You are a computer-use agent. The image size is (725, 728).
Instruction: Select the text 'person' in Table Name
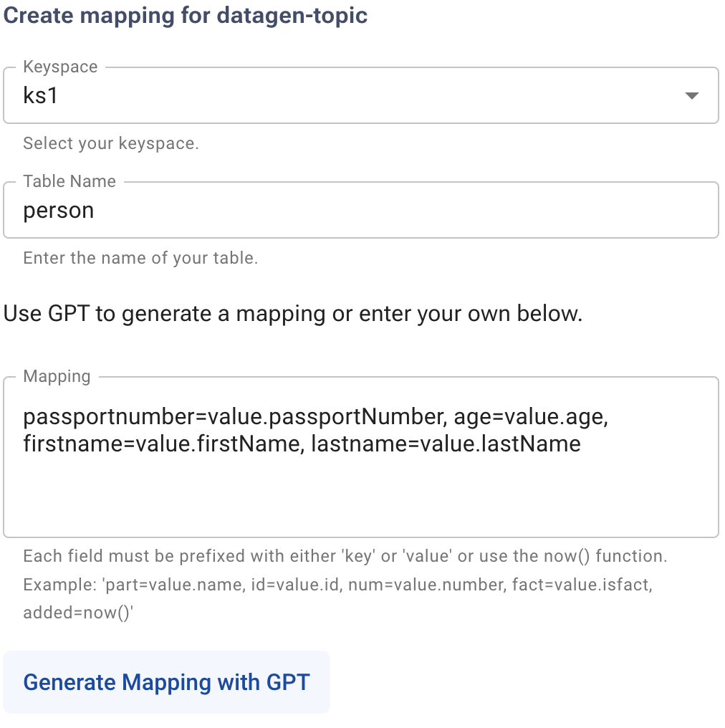coord(58,210)
